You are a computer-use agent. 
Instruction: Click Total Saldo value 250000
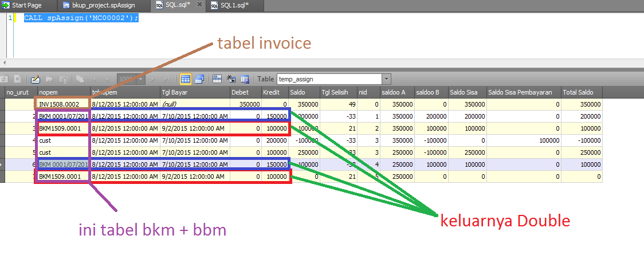tap(582, 152)
